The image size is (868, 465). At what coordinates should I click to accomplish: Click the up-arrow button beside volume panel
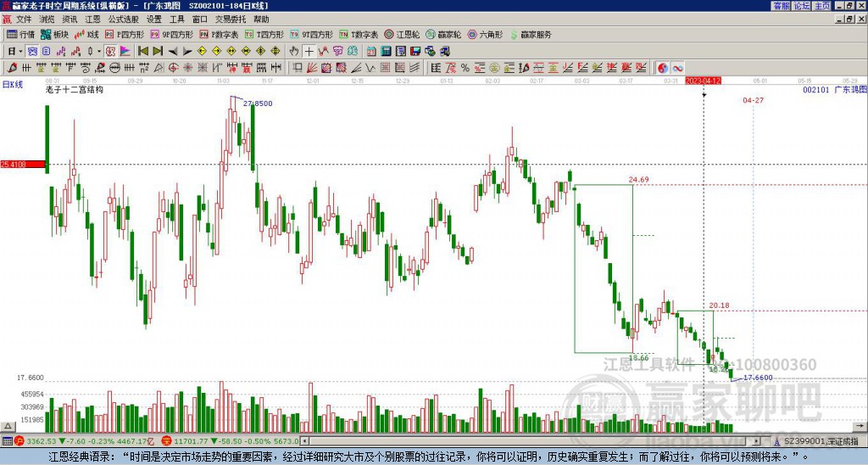pyautogui.click(x=7, y=426)
